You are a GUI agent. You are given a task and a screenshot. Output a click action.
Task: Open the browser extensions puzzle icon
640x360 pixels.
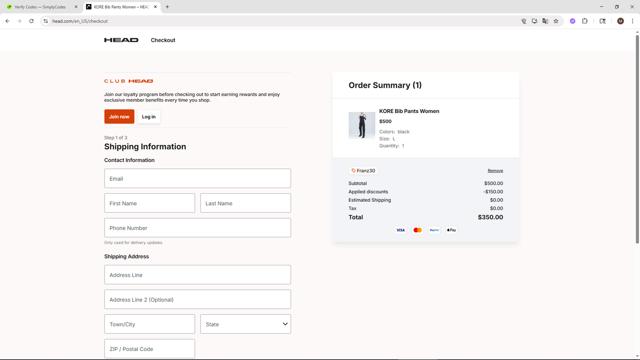tap(585, 21)
